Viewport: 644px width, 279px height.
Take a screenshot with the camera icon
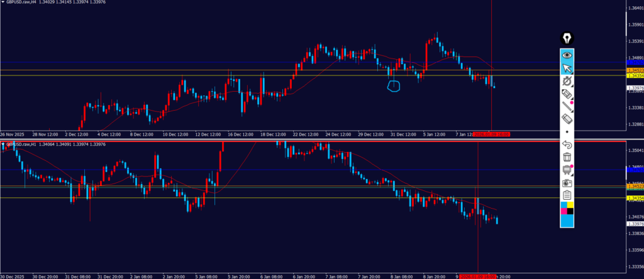coord(567,182)
